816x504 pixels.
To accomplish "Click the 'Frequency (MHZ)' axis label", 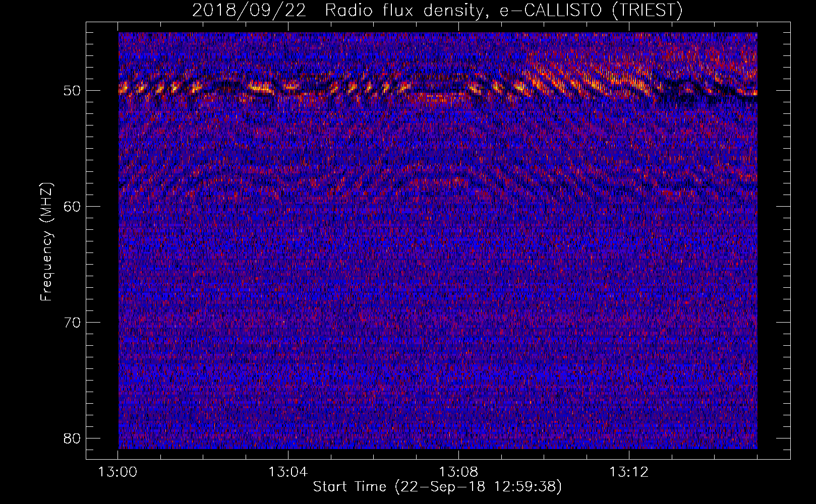I will click(46, 242).
